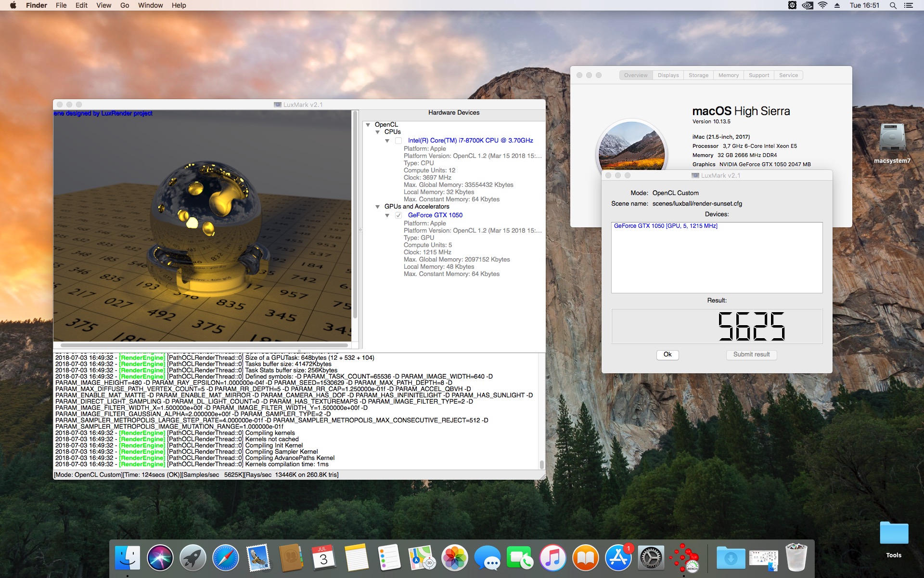Collapse the OpenCL tree node
This screenshot has width=924, height=578.
[x=368, y=125]
